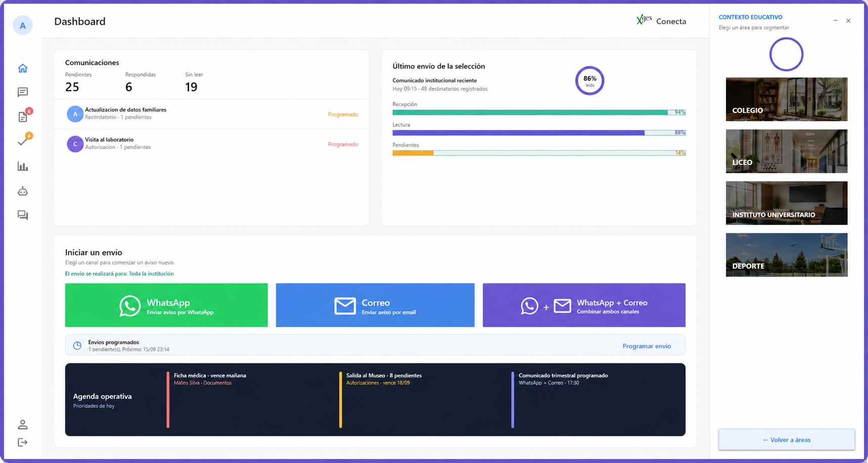Click the Recepción 94% progress bar
Screen dimensions: 868x463
pyautogui.click(x=539, y=112)
